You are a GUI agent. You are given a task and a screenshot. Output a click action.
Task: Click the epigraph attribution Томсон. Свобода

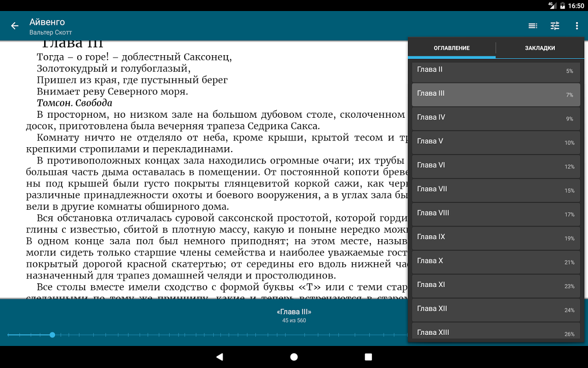tap(74, 103)
